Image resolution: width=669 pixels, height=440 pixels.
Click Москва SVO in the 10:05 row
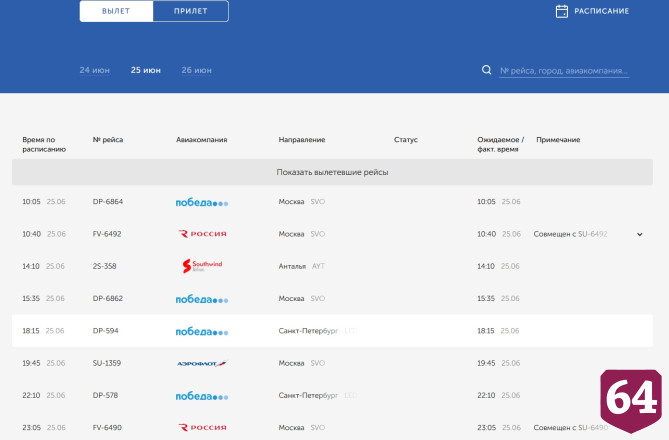click(x=302, y=201)
